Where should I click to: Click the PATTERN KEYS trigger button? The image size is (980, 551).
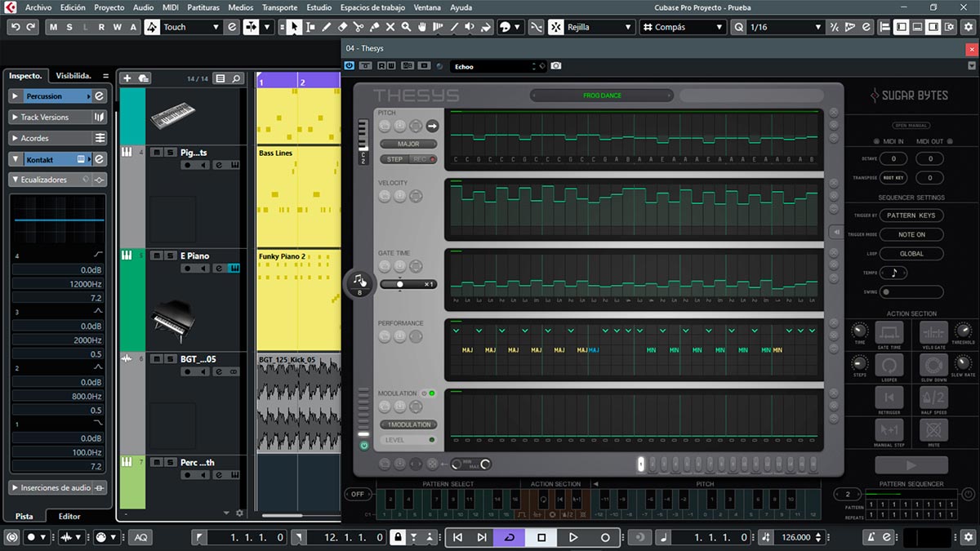click(911, 216)
